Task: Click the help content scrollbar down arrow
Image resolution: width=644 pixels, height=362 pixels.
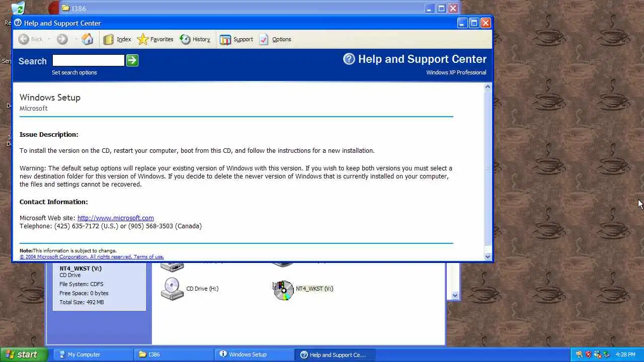Action: tap(488, 256)
